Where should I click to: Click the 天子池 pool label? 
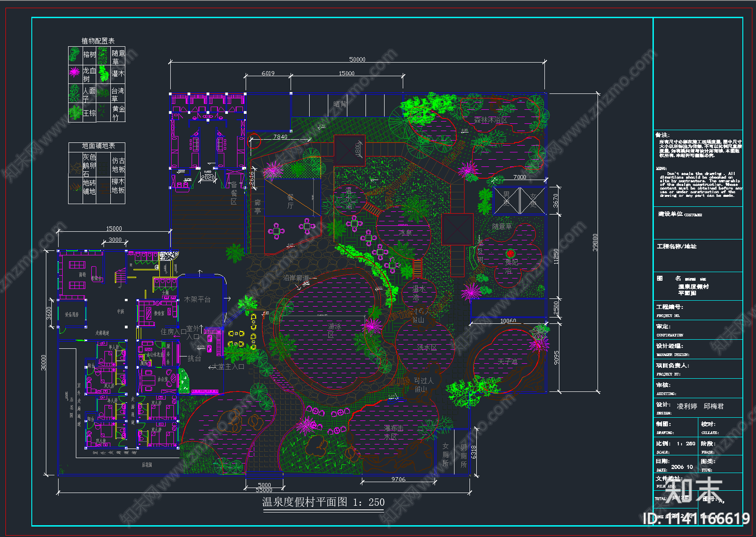click(507, 362)
